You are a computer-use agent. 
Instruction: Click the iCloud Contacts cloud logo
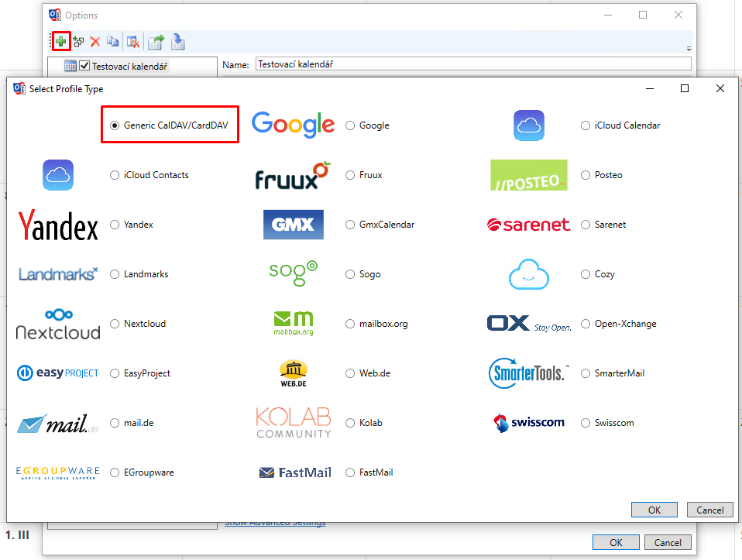click(x=58, y=175)
